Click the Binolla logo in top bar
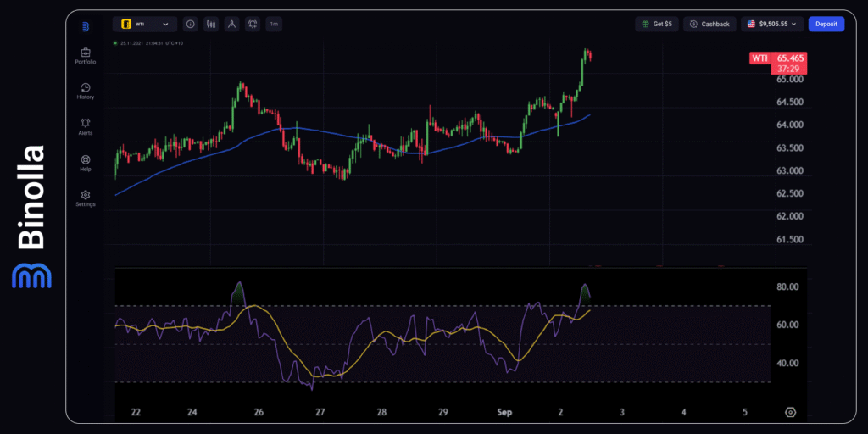The height and width of the screenshot is (434, 868). pos(86,26)
